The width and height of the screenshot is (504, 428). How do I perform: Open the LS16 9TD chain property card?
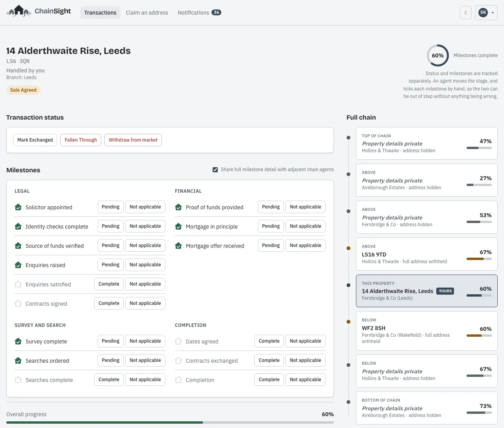coord(427,254)
